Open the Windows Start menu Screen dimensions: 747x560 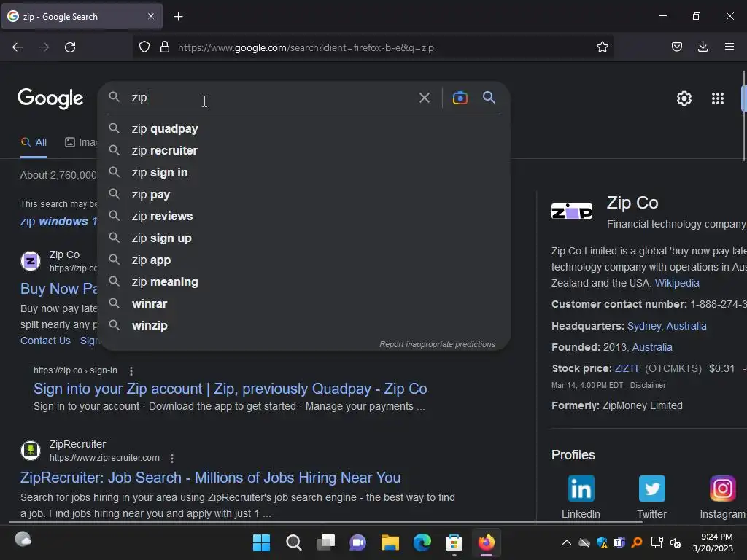pyautogui.click(x=262, y=542)
